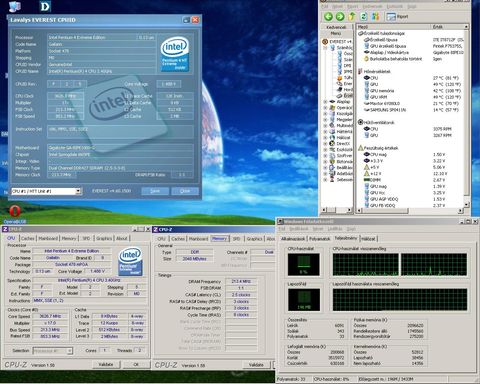
Task: Expand the Szoftver node in EVEREST tree
Action: point(325,155)
